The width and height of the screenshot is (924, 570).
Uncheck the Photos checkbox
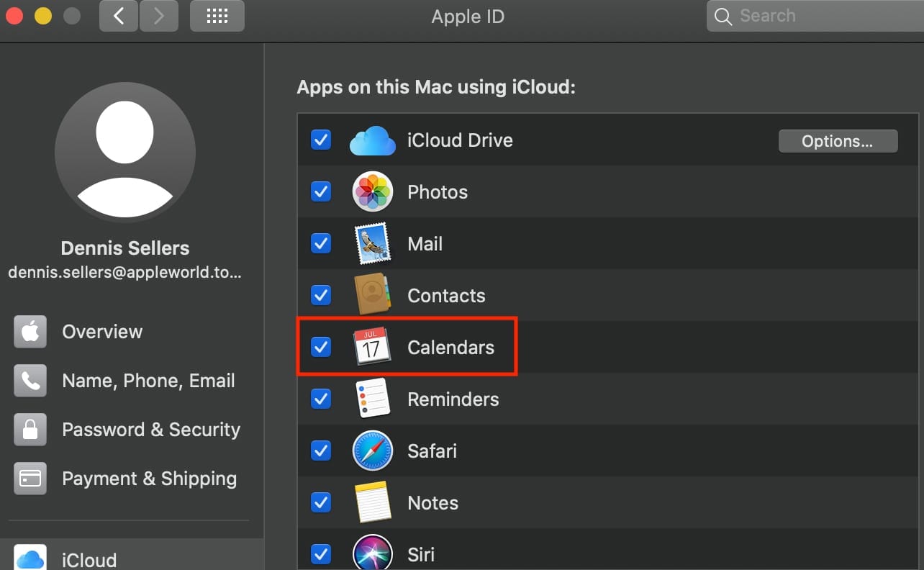[321, 192]
